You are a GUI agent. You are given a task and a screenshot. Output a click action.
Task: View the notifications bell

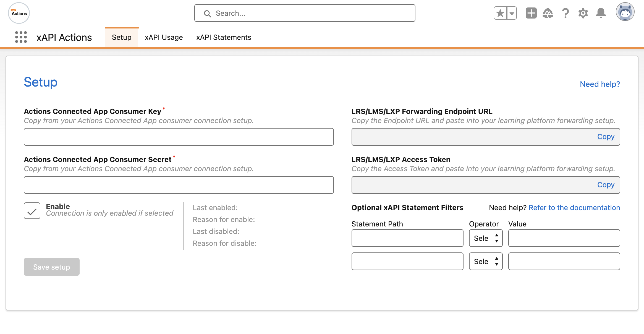pos(601,13)
